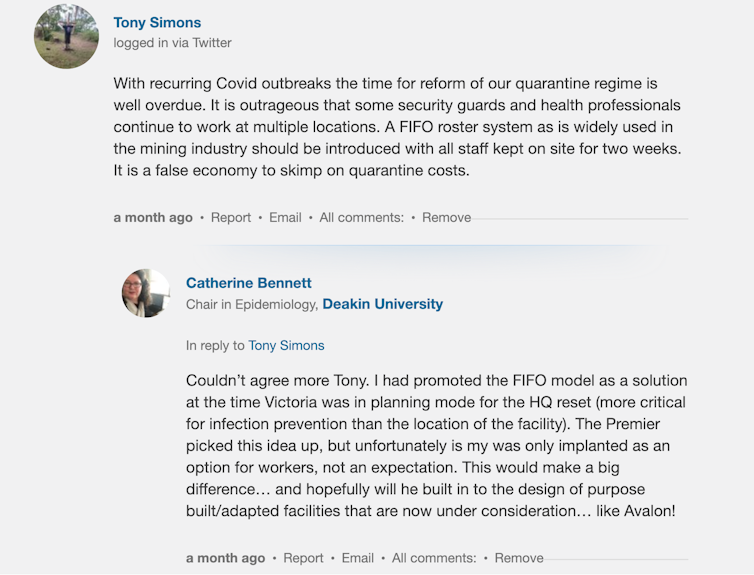Remove Catherine Bennett's reply
754x575 pixels.
(x=519, y=558)
